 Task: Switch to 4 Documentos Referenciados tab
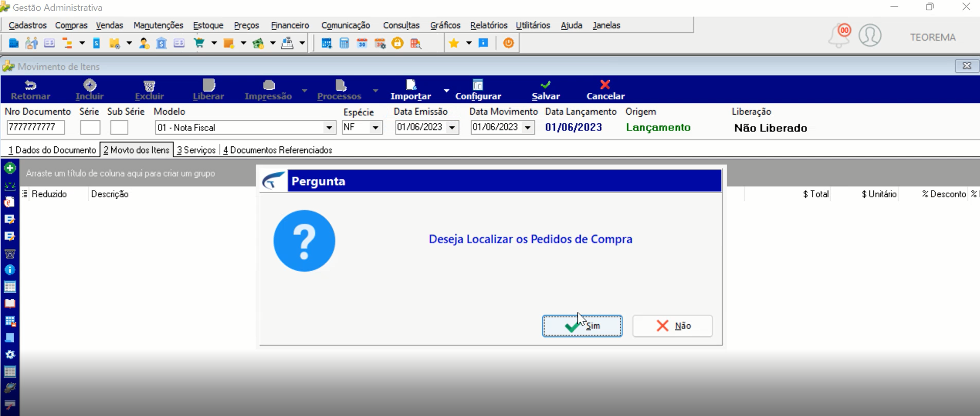278,150
